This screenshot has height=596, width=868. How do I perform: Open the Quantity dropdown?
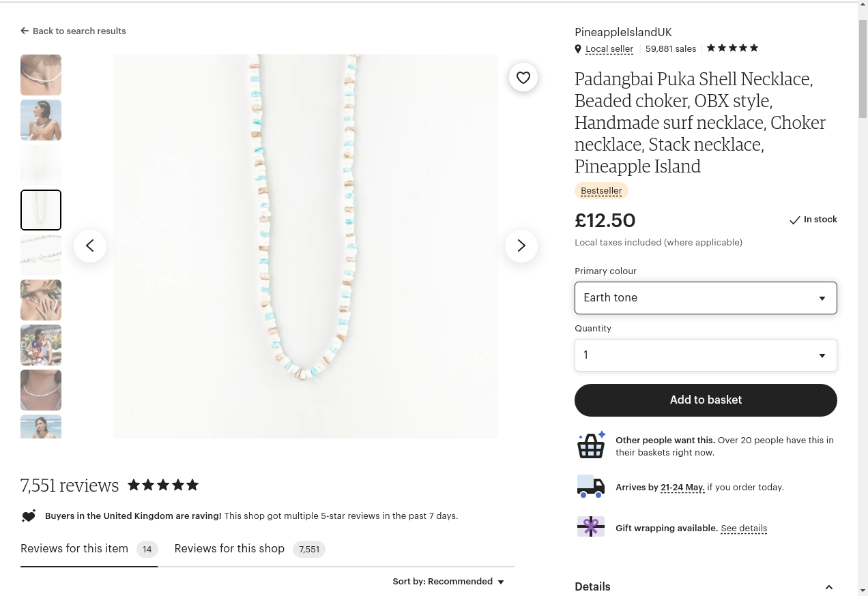[706, 355]
